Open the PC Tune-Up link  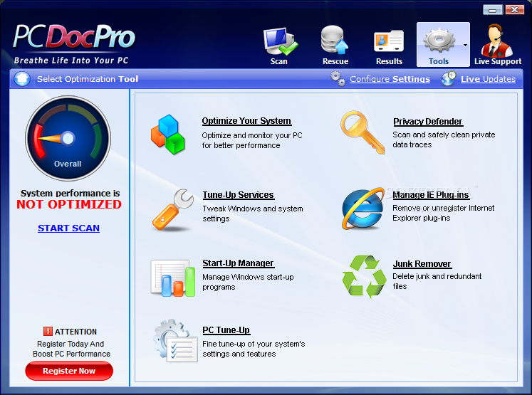click(226, 330)
